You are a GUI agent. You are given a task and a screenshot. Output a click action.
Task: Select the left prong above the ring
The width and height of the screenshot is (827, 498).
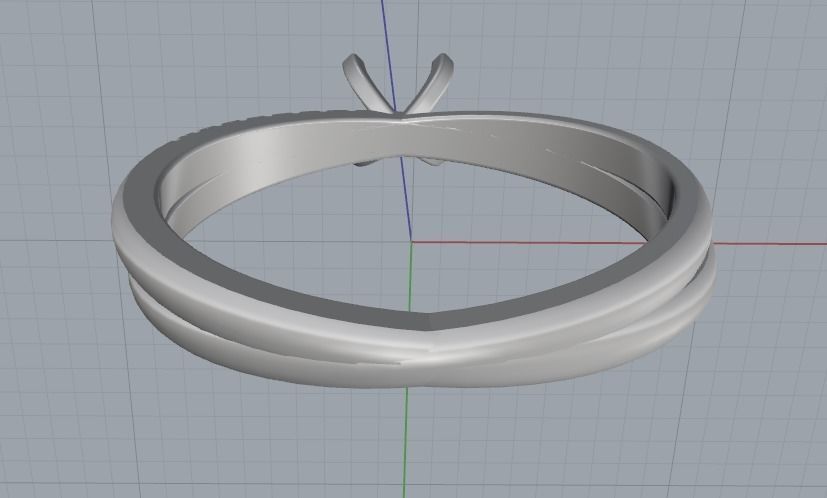pyautogui.click(x=365, y=84)
